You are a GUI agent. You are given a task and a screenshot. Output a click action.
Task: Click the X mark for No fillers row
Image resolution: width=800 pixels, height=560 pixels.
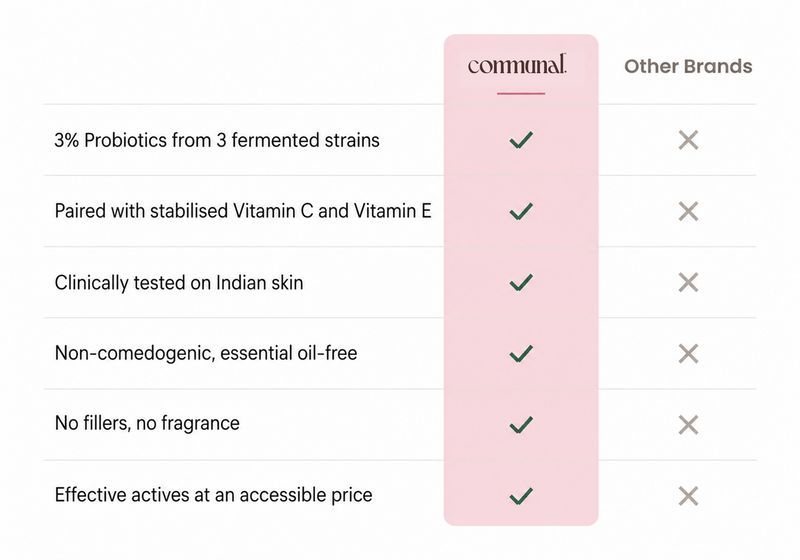(688, 424)
